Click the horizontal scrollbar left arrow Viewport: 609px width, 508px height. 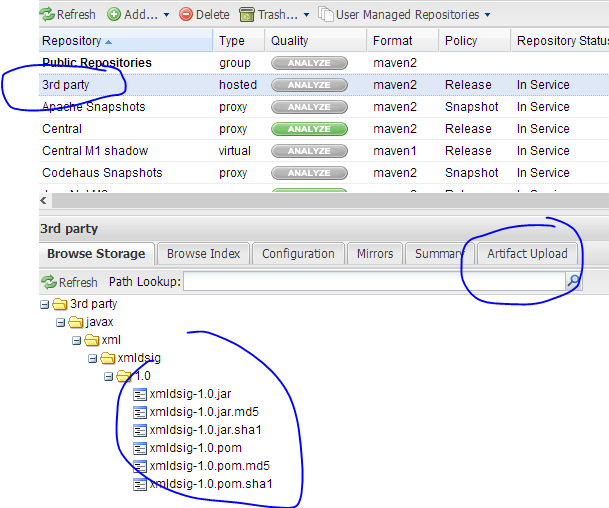pyautogui.click(x=44, y=200)
